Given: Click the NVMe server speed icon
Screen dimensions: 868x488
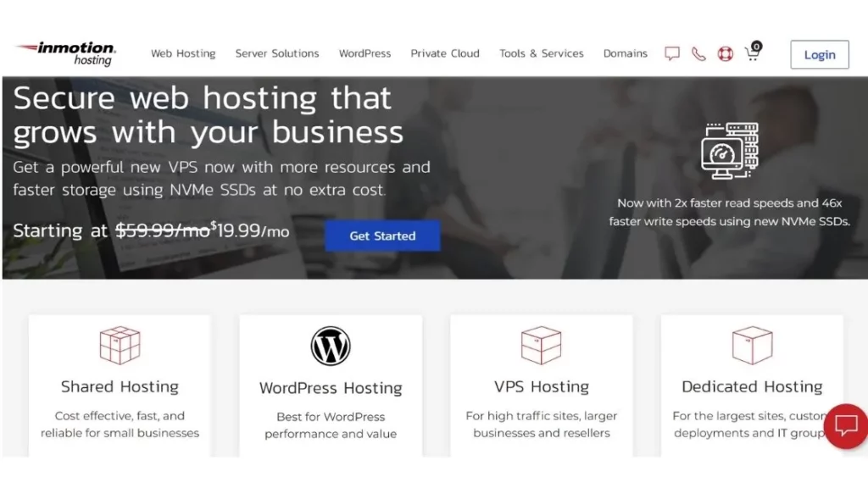Looking at the screenshot, I should coord(730,151).
